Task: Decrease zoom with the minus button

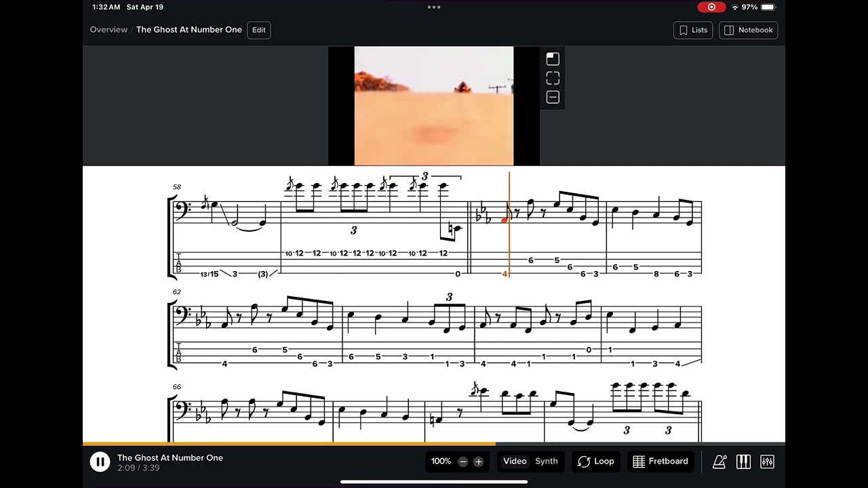Action: click(462, 462)
